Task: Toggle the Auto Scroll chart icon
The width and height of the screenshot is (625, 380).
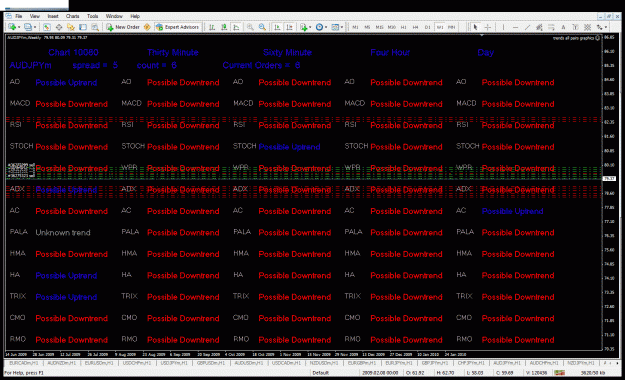Action: (x=277, y=27)
